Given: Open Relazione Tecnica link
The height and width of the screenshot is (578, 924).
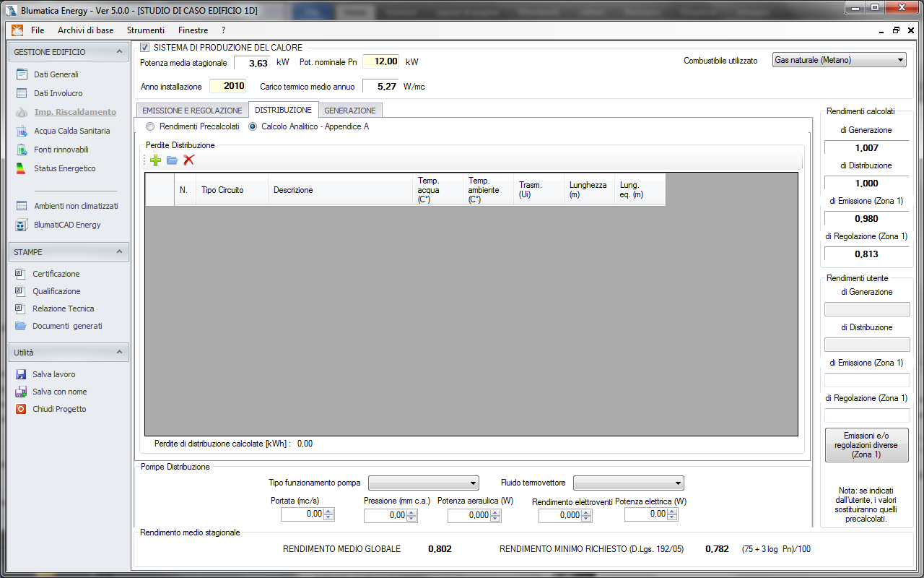Looking at the screenshot, I should coord(64,309).
